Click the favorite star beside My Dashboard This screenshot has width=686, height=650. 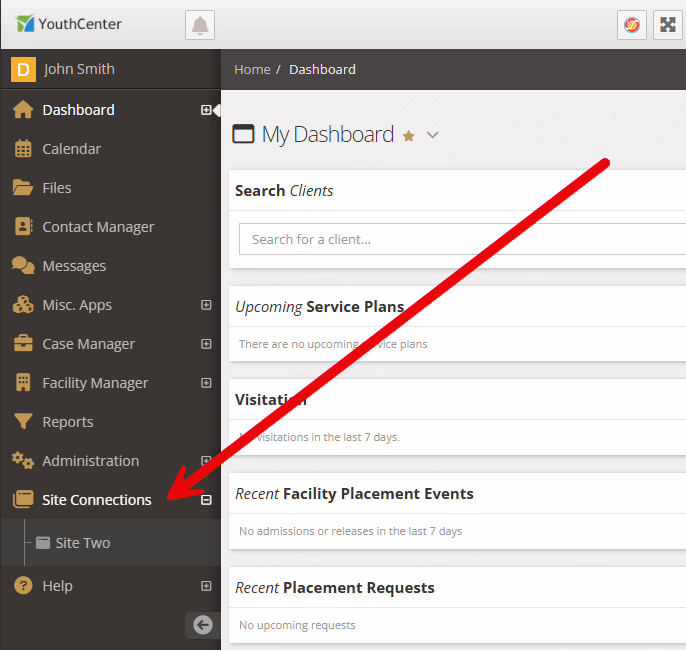tap(409, 136)
